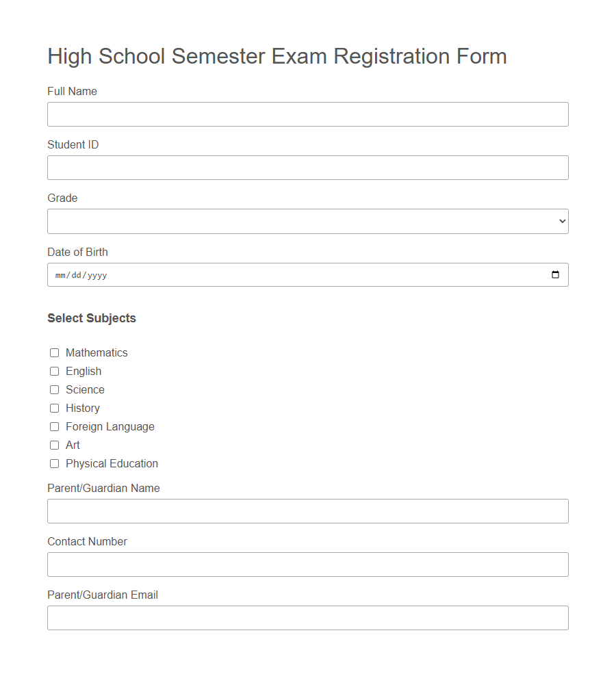Click the Select Subjects heading
Image resolution: width=616 pixels, height=674 pixels.
point(92,318)
